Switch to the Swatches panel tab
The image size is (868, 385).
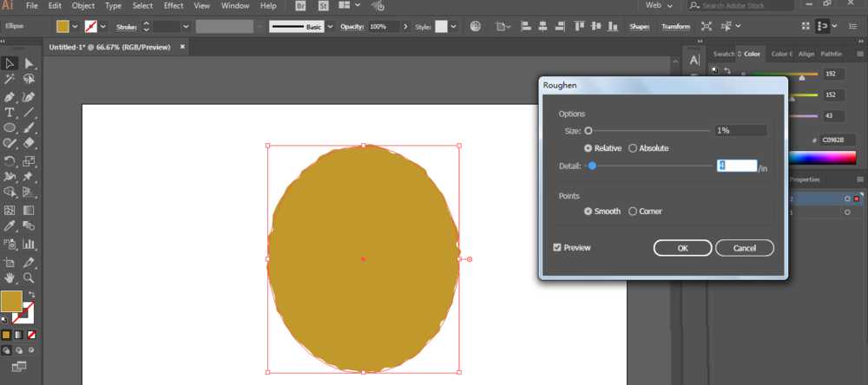pos(723,55)
